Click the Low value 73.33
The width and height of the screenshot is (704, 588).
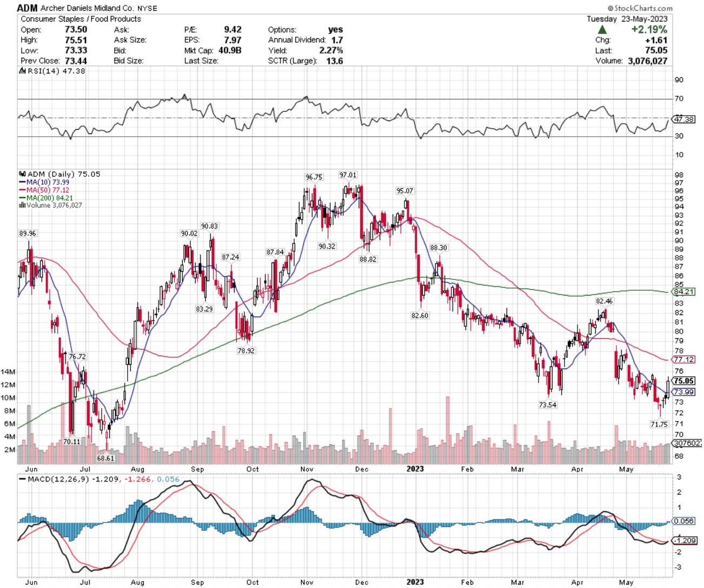[x=76, y=50]
